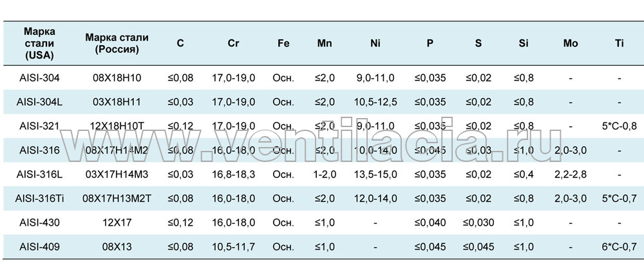The height and width of the screenshot is (278, 644).
Task: Click the 03Х17Н14М3 grade cell
Action: [117, 174]
